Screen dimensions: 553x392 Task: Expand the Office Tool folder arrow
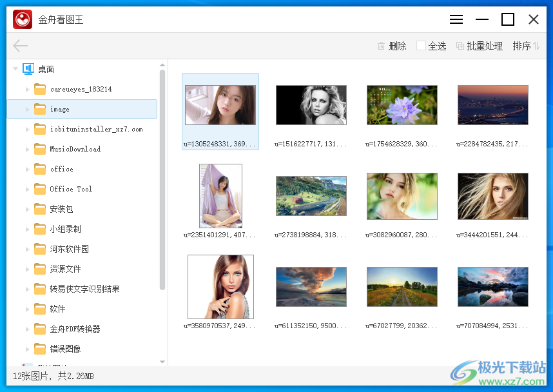27,190
